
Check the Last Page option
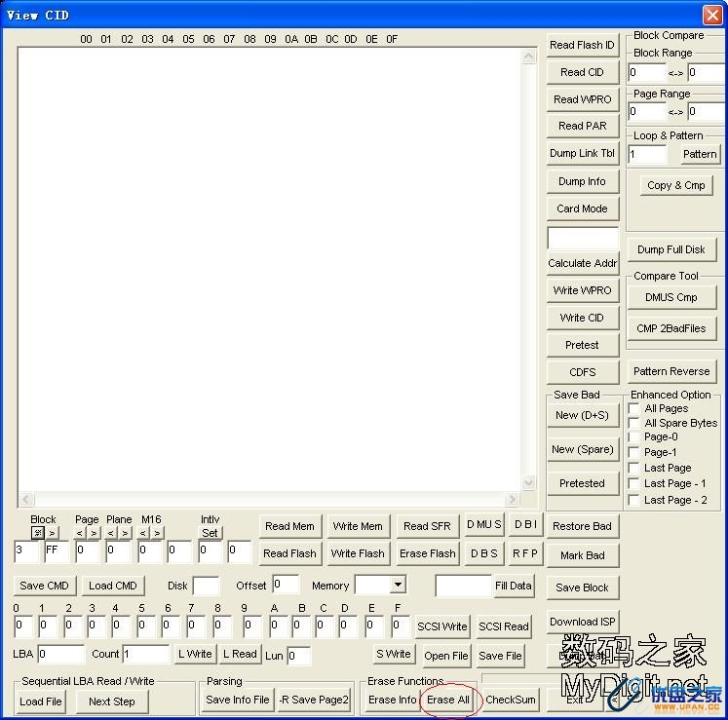(x=633, y=468)
